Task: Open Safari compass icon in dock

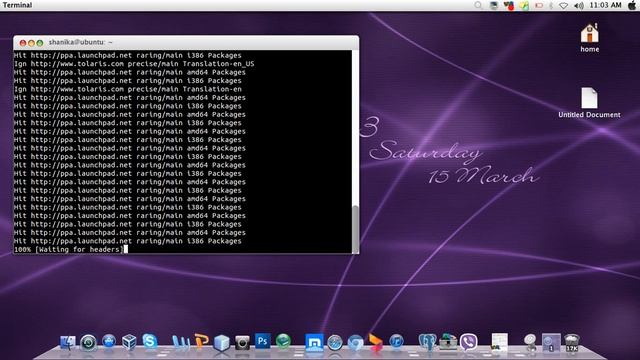Action: [x=335, y=342]
